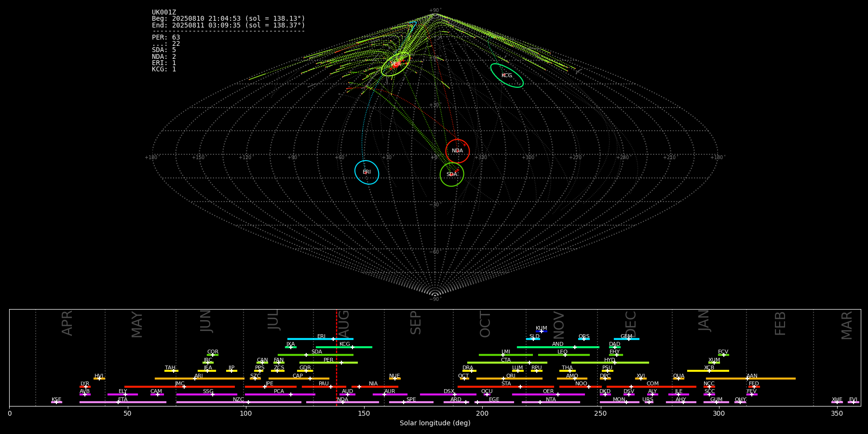Click the −90° label below sky map
Viewport: 868px width, 434px height.
coord(435,299)
